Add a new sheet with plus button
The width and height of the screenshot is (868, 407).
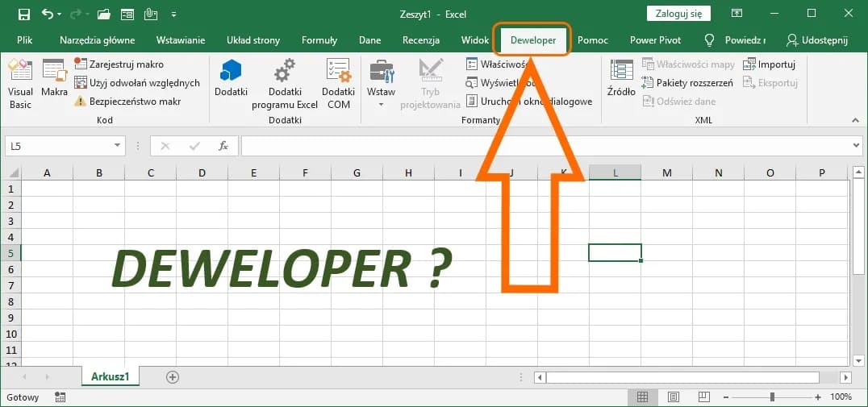click(x=172, y=376)
